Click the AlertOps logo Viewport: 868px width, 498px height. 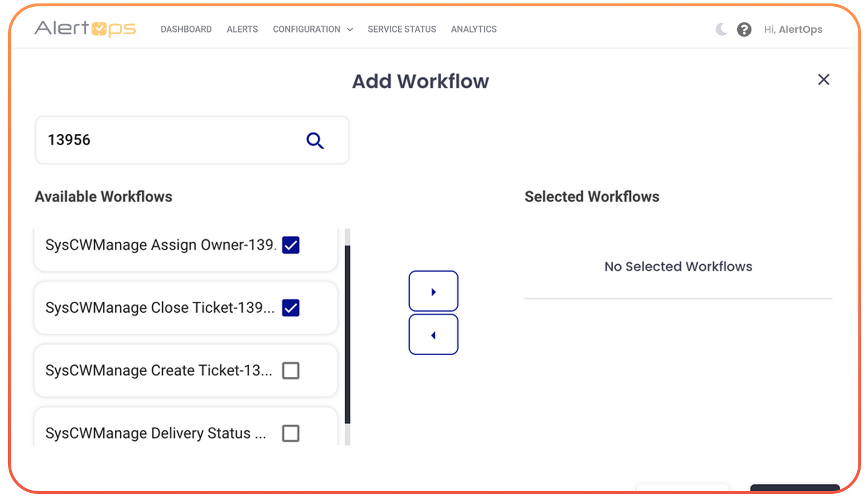point(85,29)
